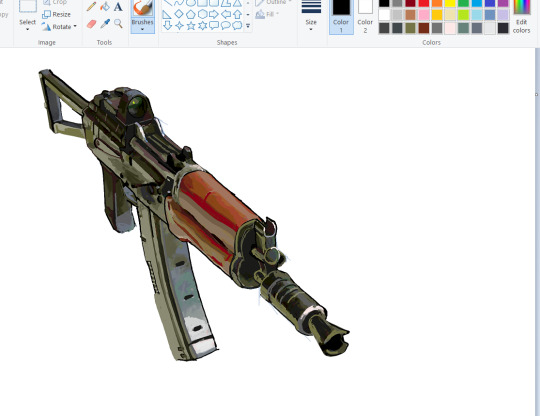Select the Color picker eyedropper tool
The width and height of the screenshot is (540, 416).
click(x=105, y=24)
